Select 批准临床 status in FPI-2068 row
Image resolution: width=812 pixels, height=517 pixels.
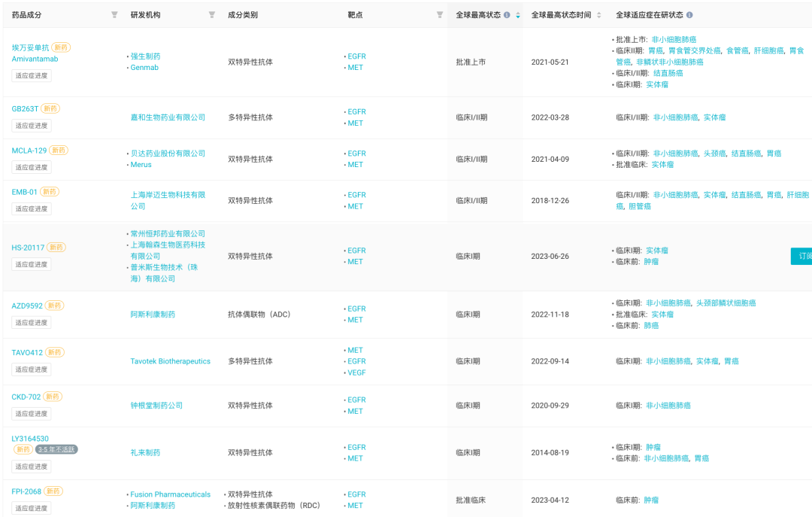tap(471, 500)
